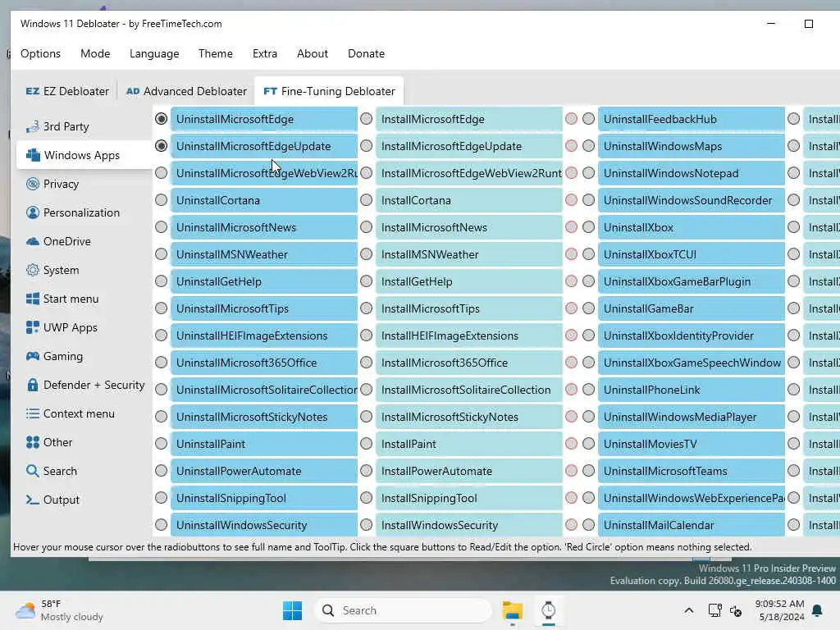Image resolution: width=840 pixels, height=630 pixels.
Task: Open the Privacy fingerprint icon
Action: point(33,184)
